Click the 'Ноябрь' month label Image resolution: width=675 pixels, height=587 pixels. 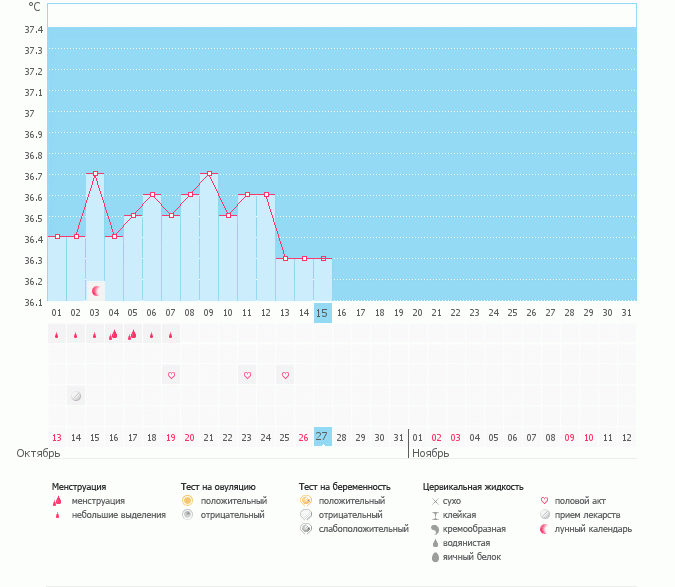click(431, 453)
